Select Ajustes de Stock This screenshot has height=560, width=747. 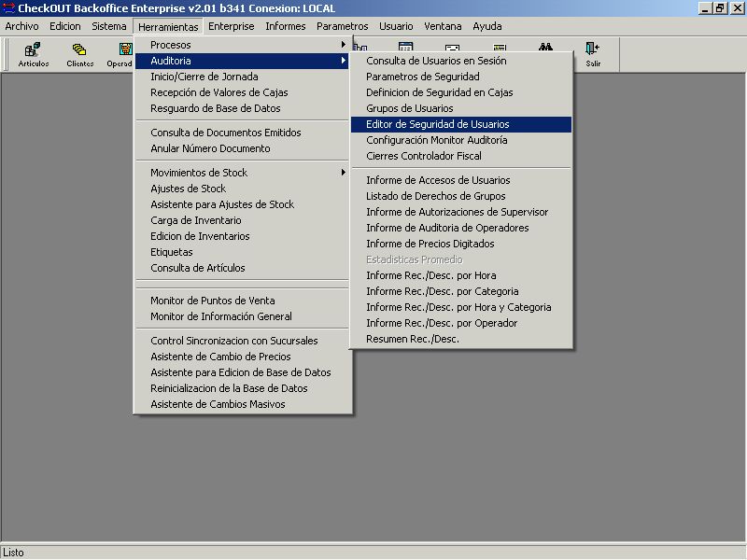click(242, 189)
